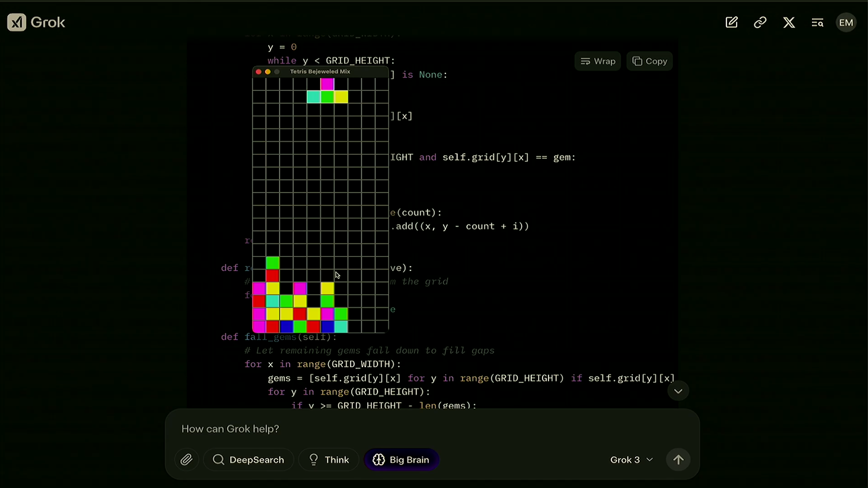Viewport: 868px width, 488px height.
Task: Start a new chat with compose icon
Action: point(731,23)
